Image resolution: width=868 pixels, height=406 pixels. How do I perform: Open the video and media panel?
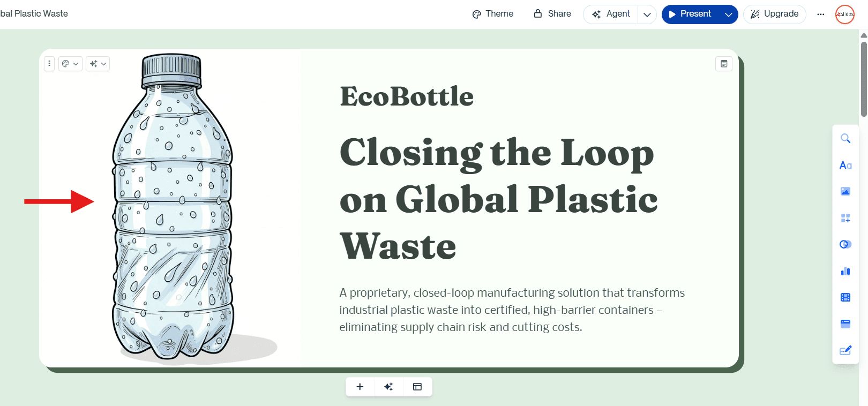[x=845, y=297]
